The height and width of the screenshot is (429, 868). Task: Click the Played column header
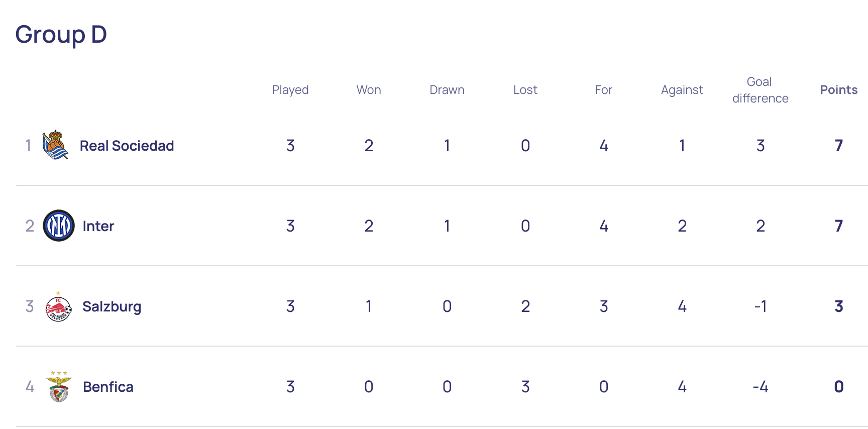290,90
